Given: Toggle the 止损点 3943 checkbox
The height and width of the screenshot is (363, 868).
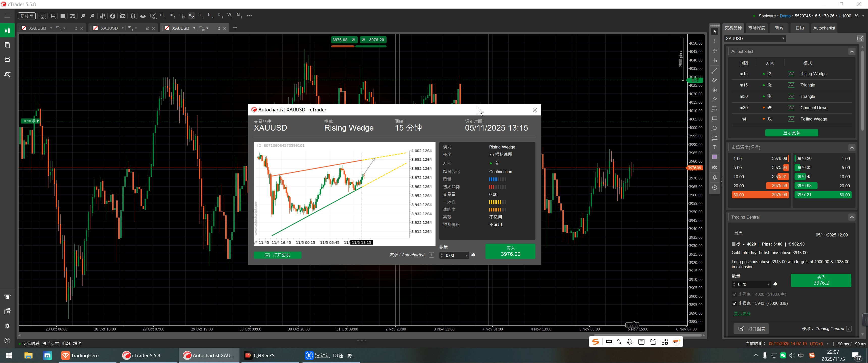Looking at the screenshot, I should [734, 304].
